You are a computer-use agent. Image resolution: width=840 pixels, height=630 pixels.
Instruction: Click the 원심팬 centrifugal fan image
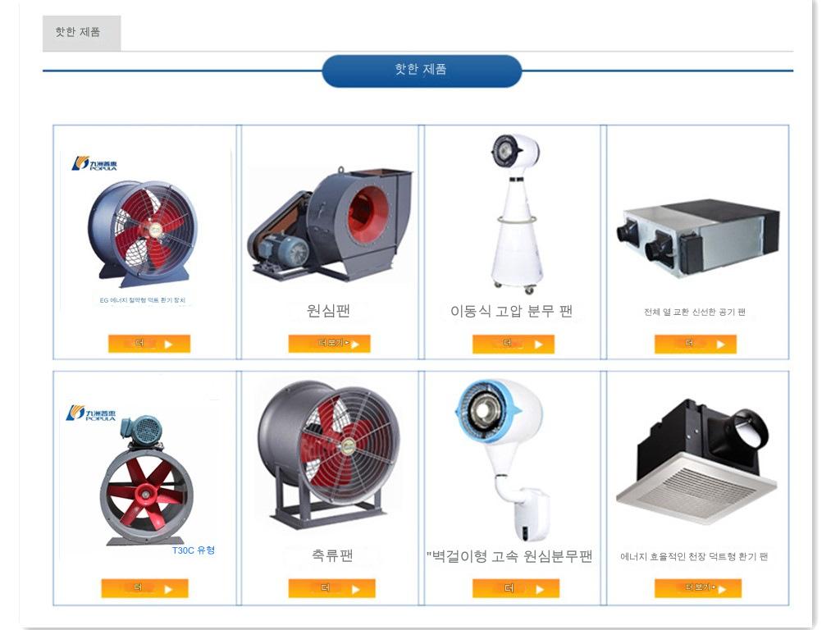pos(330,224)
